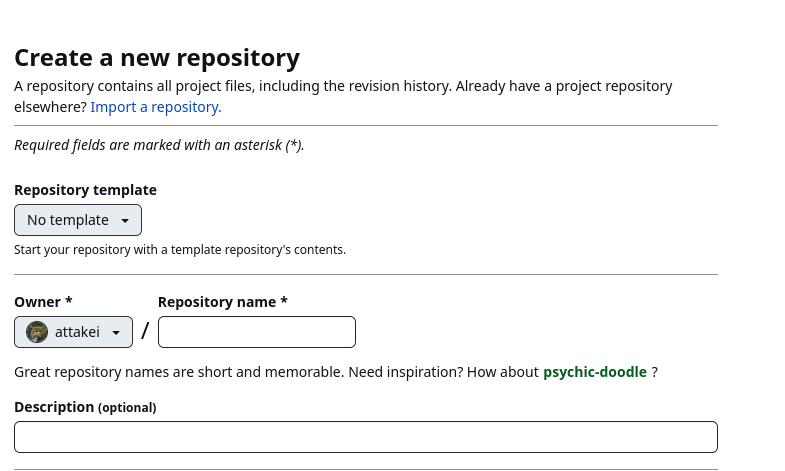Click the "Great repository names" hint text

point(276,372)
